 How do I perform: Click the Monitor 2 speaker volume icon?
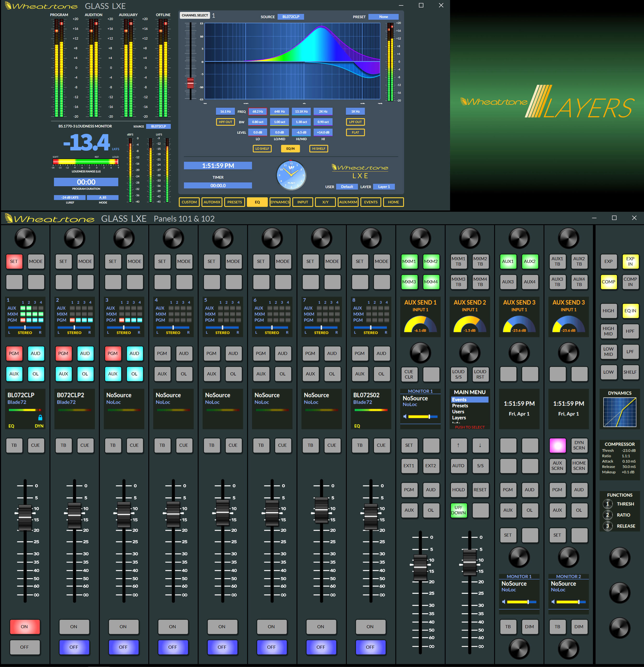(553, 602)
